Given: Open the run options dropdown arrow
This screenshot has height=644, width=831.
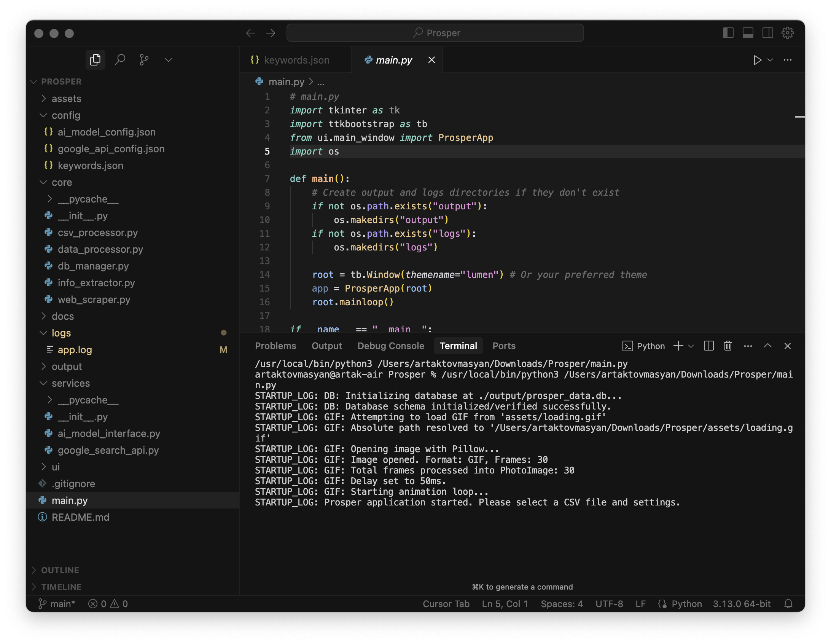Looking at the screenshot, I should [770, 60].
